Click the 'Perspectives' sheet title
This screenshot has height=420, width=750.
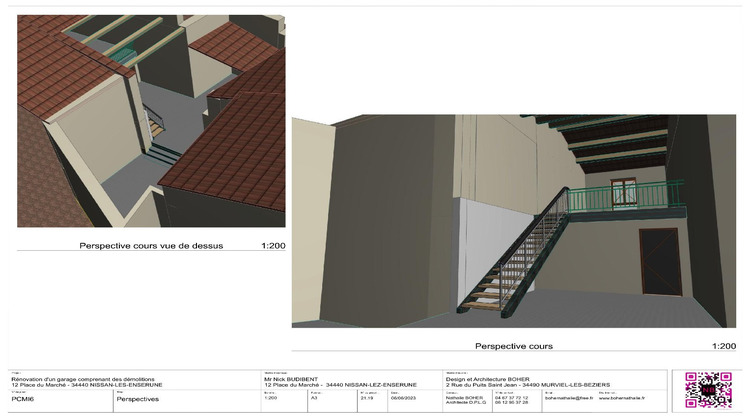pos(138,399)
